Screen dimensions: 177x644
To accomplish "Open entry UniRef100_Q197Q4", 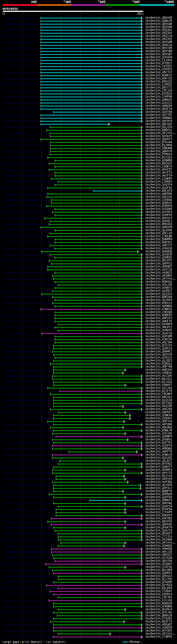I will click(x=159, y=112).
